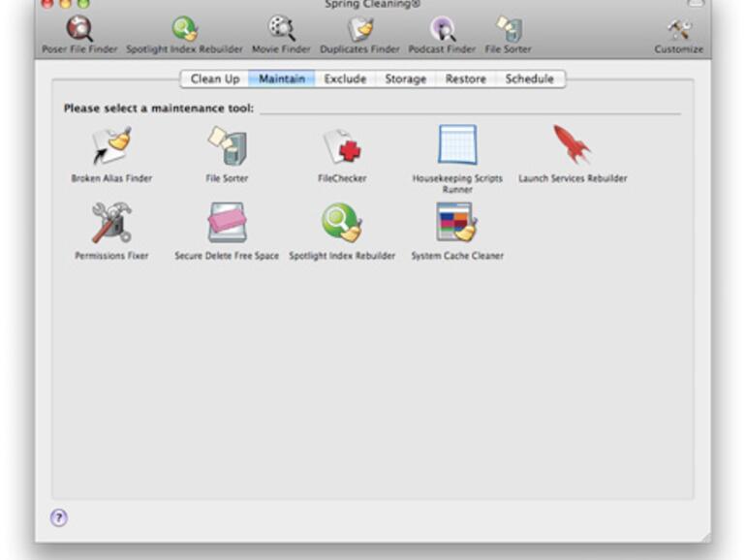Image resolution: width=746 pixels, height=560 pixels.
Task: Open the Schedule tab
Action: pyautogui.click(x=530, y=79)
